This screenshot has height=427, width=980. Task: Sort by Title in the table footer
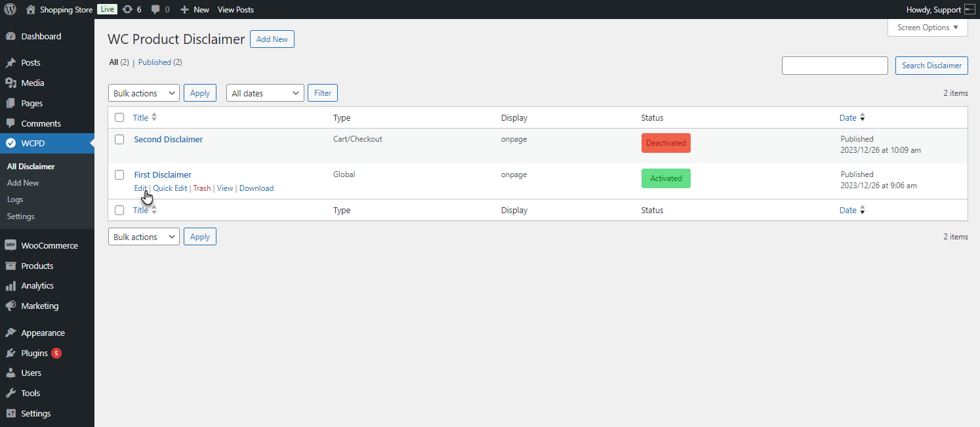click(145, 210)
